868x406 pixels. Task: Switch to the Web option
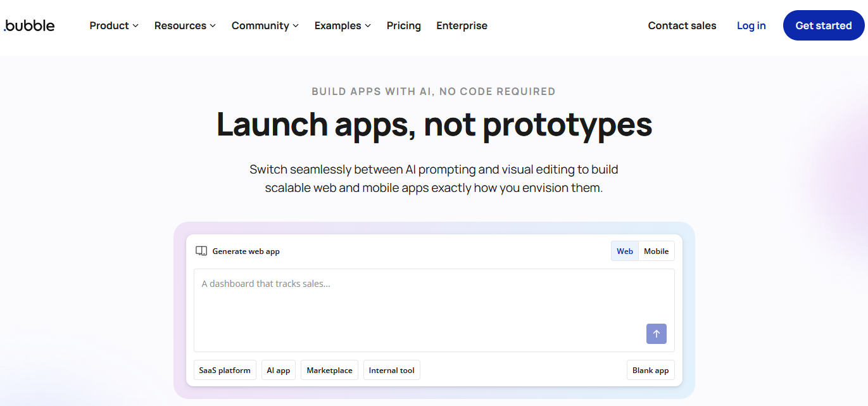(625, 251)
